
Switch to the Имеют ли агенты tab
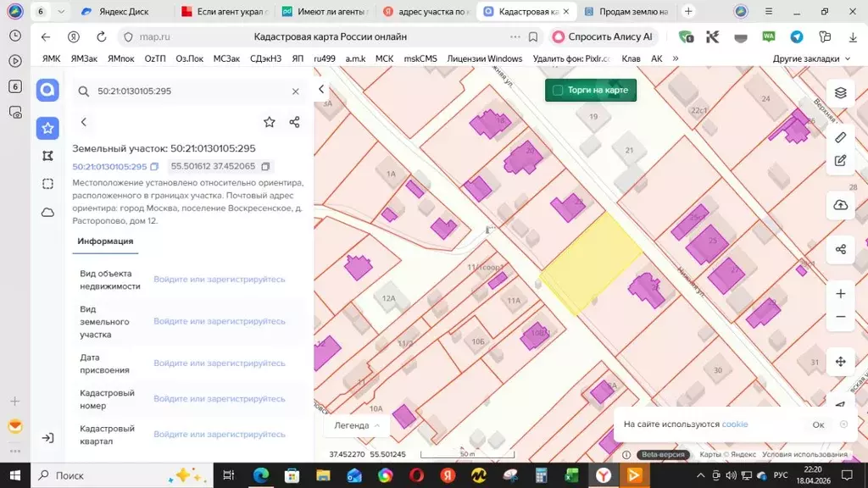325,11
